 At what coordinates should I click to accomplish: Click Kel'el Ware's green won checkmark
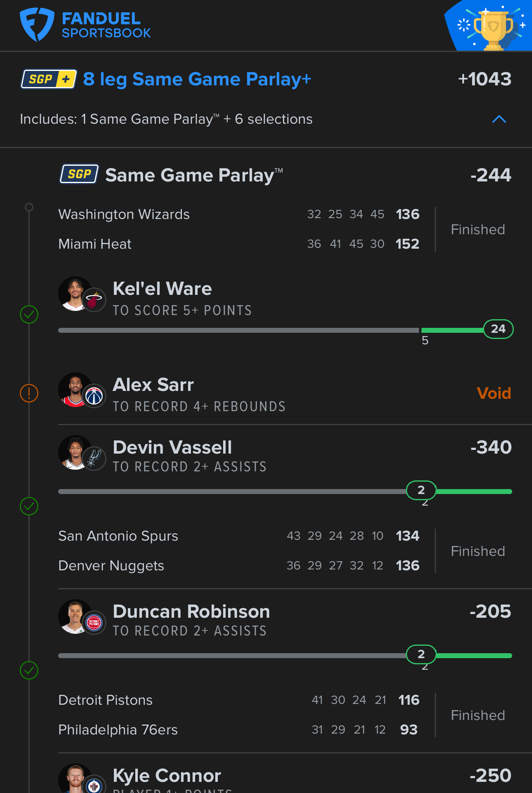coord(29,315)
